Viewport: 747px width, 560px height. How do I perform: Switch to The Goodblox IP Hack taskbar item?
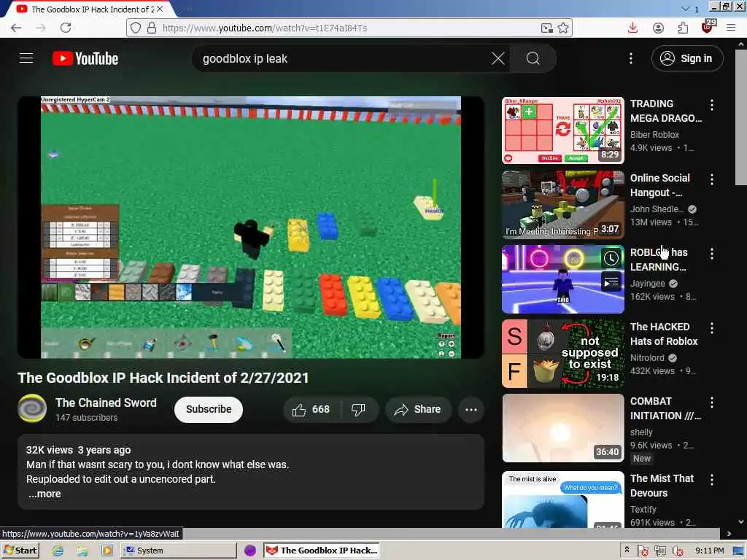click(322, 551)
